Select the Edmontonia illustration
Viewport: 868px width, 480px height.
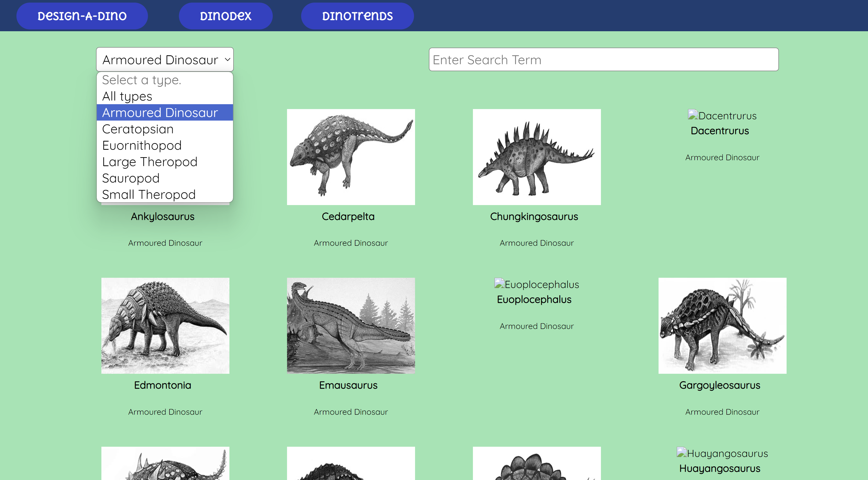click(165, 325)
